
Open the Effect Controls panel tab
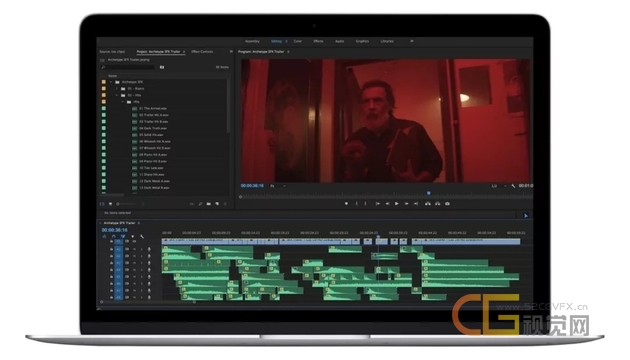pyautogui.click(x=202, y=52)
